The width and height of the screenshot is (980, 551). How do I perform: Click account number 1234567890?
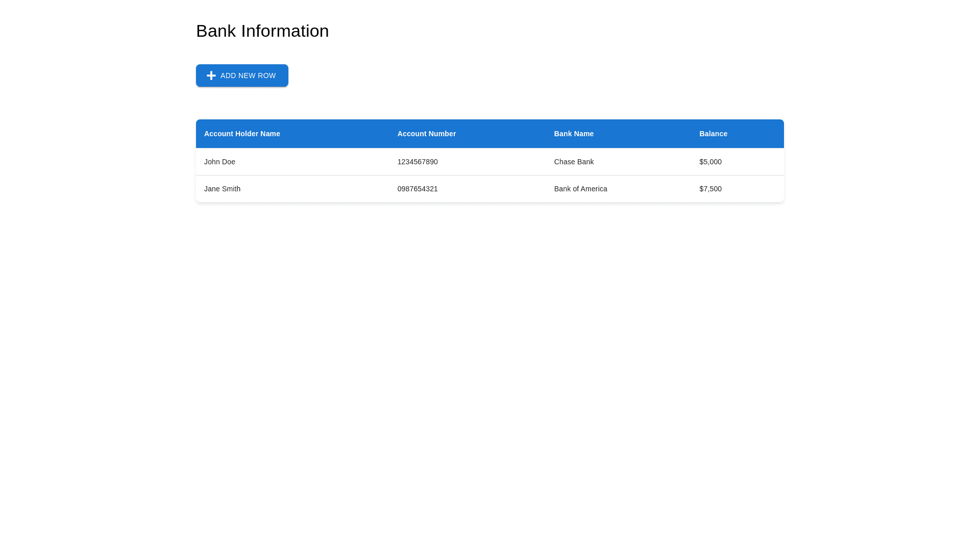click(x=417, y=162)
